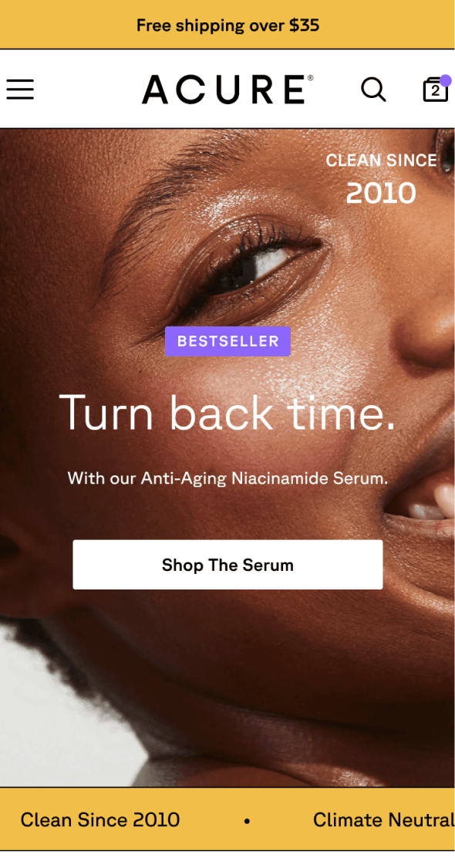Screen dimensions: 455x868
Task: Select Climate Neutral in bottom ticker
Action: click(x=383, y=820)
